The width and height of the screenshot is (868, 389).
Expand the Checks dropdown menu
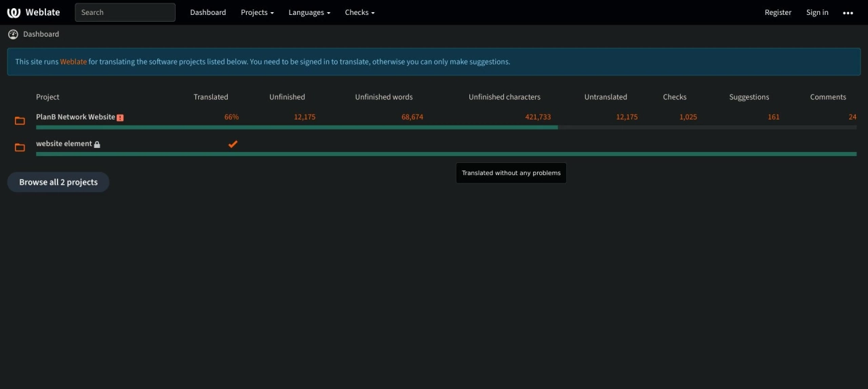[359, 12]
